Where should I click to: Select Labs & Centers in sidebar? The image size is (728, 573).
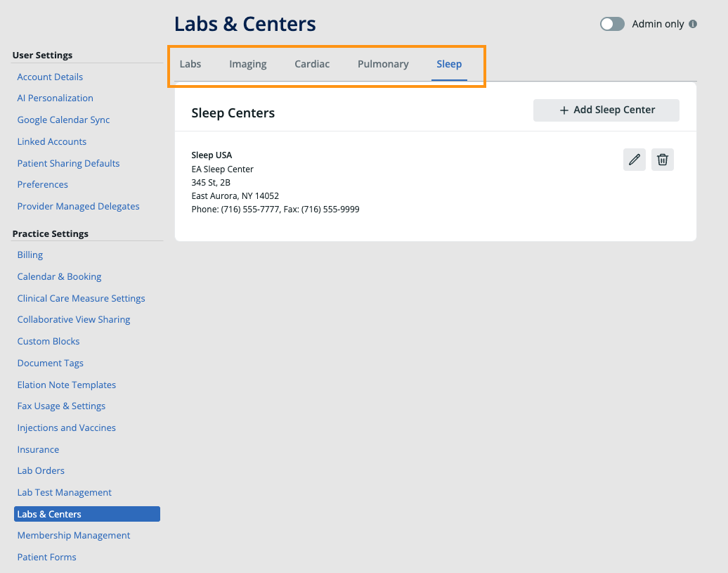pos(87,514)
